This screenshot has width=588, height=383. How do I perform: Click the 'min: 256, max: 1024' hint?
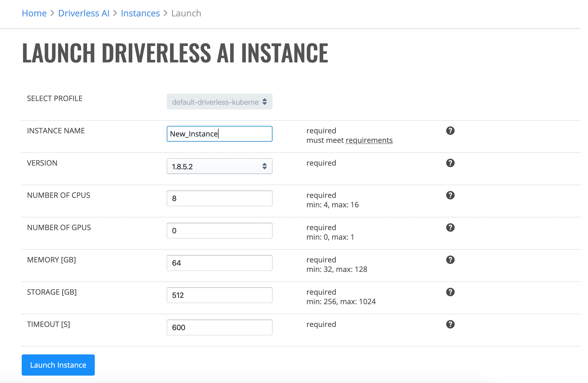pos(341,302)
